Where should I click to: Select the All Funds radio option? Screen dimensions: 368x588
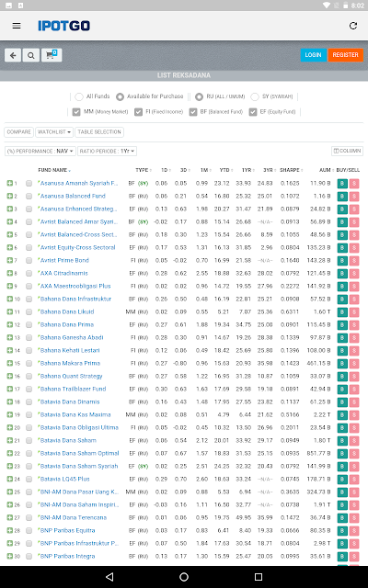(x=79, y=96)
